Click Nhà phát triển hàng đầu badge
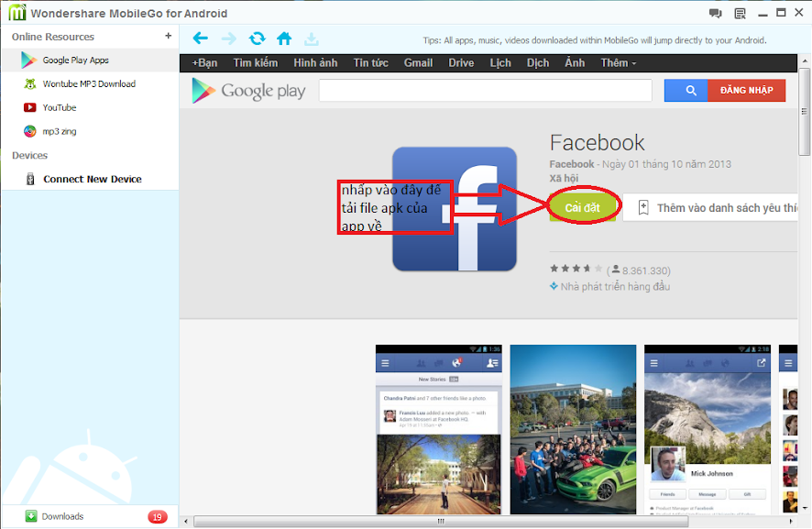Image resolution: width=812 pixels, height=529 pixels. coord(615,287)
